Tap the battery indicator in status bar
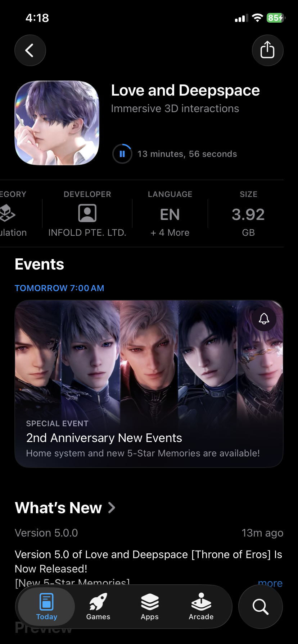 276,18
